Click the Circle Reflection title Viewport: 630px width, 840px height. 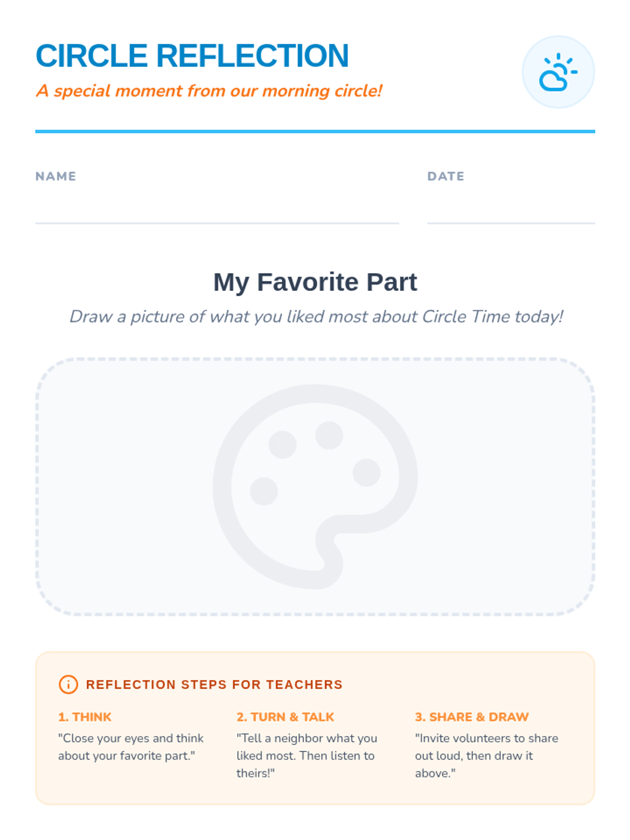point(192,56)
